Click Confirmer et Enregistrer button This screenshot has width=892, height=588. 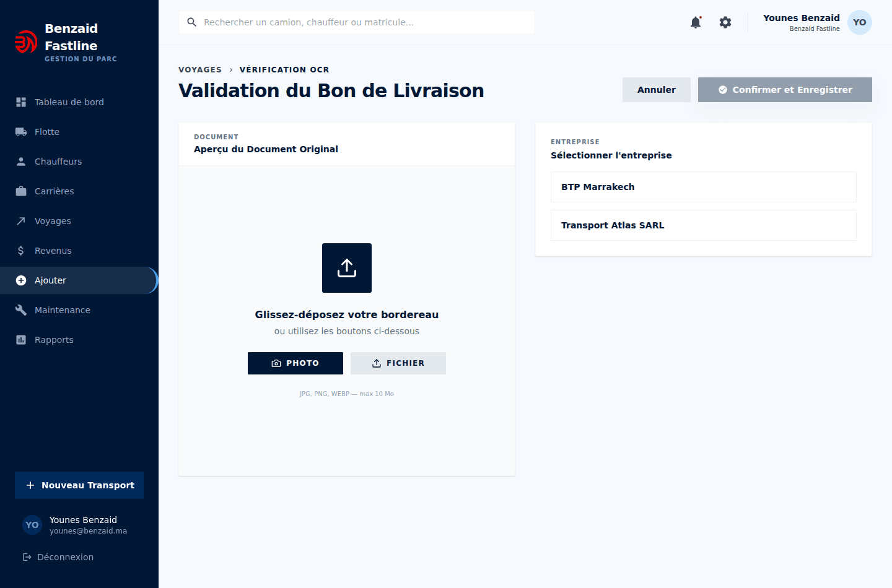[x=785, y=90]
